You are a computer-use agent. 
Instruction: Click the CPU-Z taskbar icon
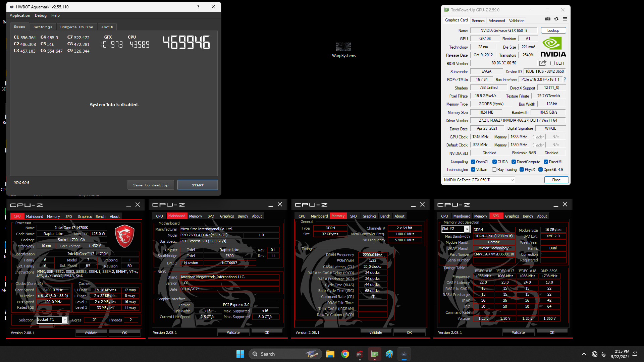click(x=360, y=354)
